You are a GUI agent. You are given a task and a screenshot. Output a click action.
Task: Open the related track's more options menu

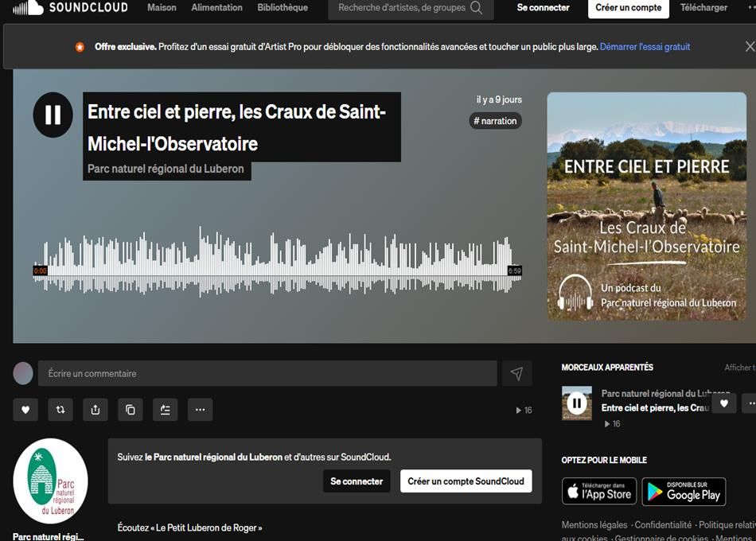tap(750, 403)
